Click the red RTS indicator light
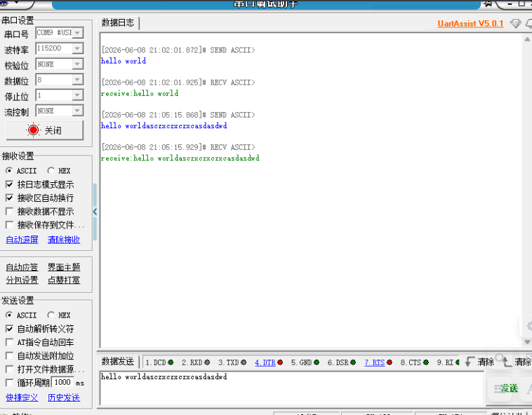 390,362
